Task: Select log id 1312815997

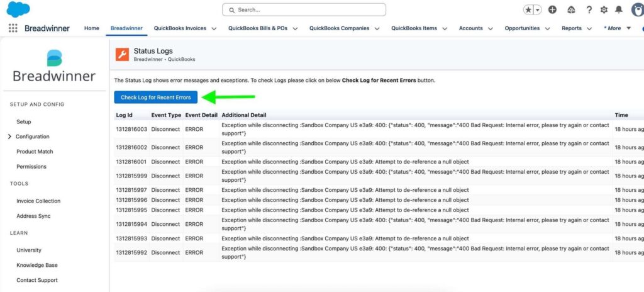Action: pos(131,190)
